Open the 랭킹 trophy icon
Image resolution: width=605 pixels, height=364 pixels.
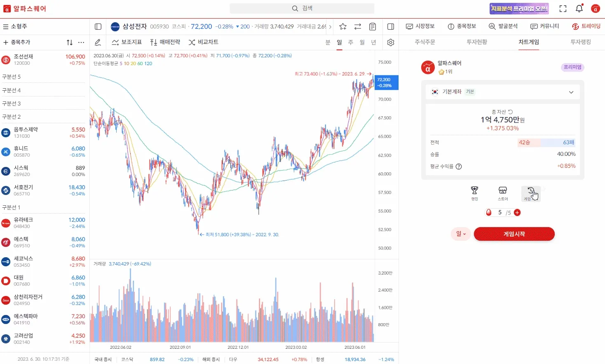(475, 193)
